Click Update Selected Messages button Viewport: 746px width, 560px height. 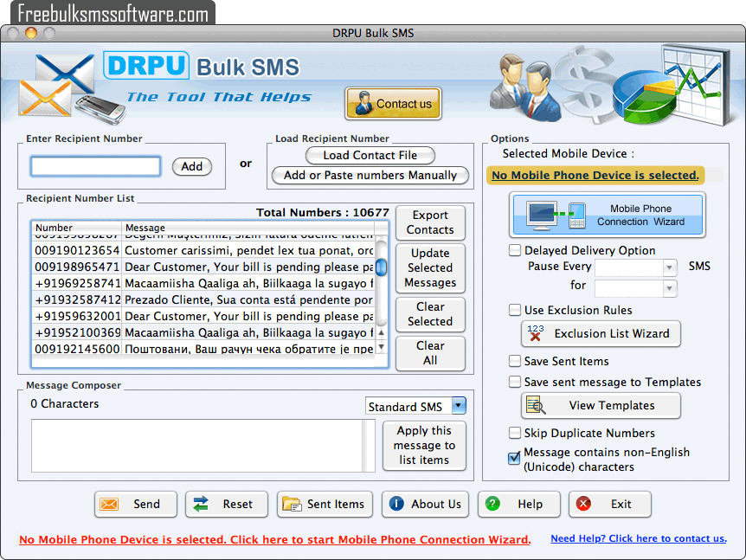tap(430, 267)
